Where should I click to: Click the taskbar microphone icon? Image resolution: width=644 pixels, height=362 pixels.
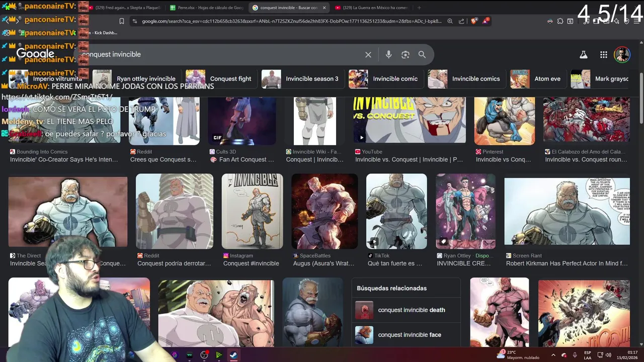coord(575,355)
